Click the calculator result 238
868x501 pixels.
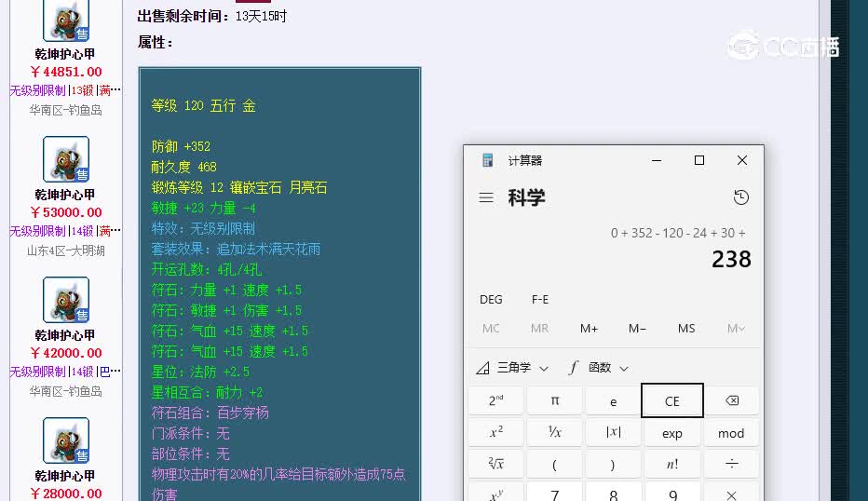[x=731, y=259]
